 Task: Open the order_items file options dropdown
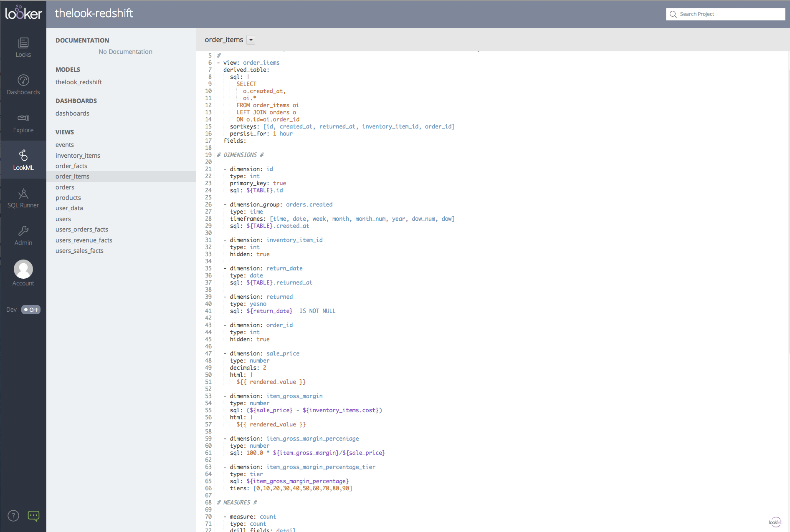click(251, 40)
